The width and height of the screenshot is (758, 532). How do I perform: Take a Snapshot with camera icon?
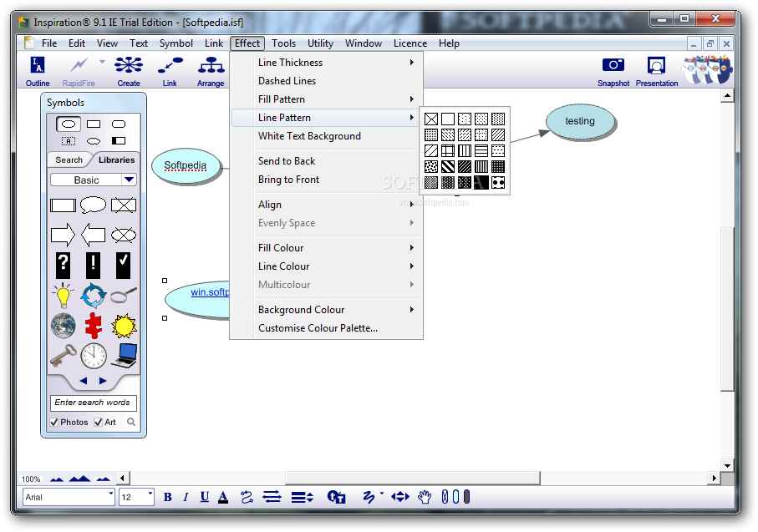point(613,70)
